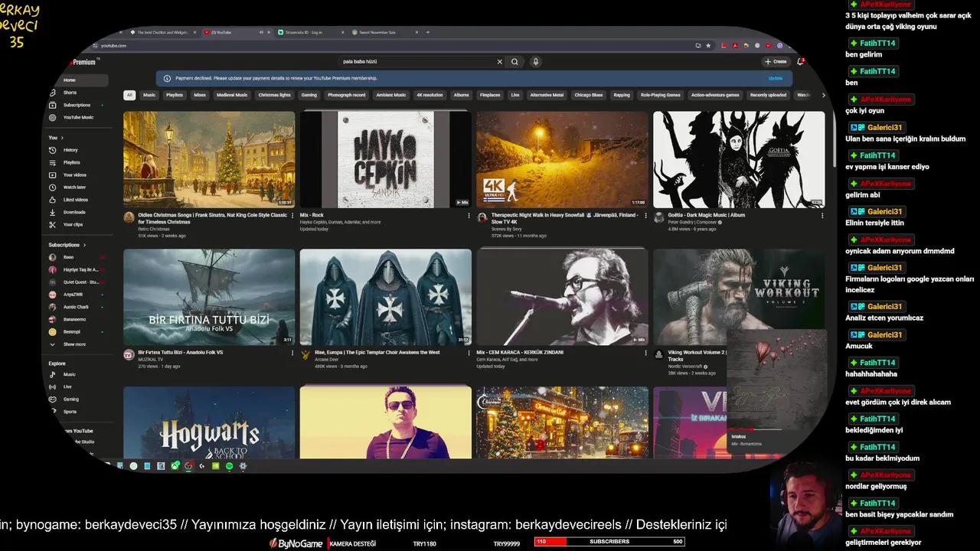Select the Christmas lights filter chip

[x=274, y=95]
